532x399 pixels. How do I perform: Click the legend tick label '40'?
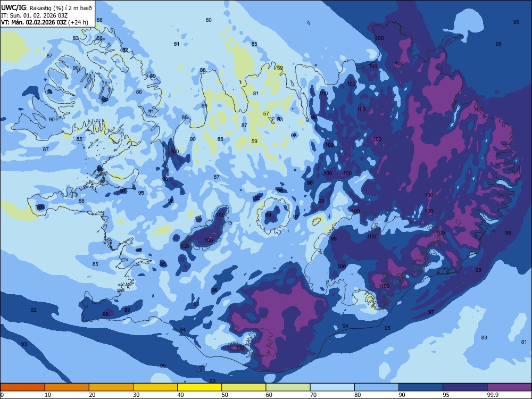pos(181,395)
